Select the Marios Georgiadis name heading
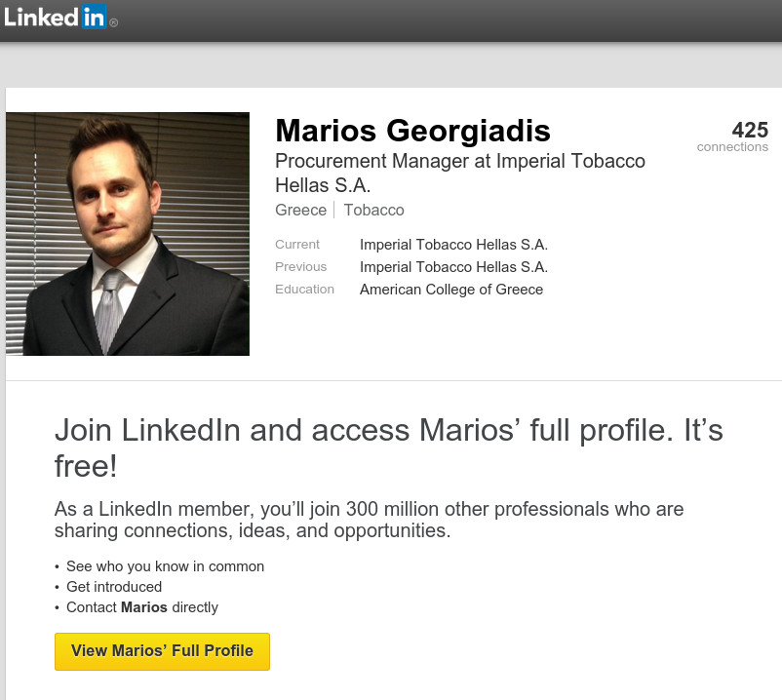This screenshot has height=700, width=782. point(412,131)
